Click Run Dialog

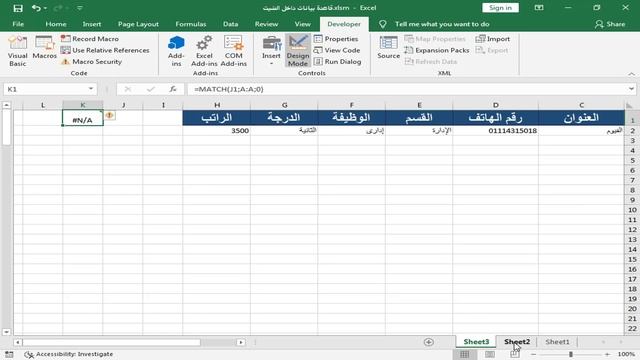[x=338, y=62]
